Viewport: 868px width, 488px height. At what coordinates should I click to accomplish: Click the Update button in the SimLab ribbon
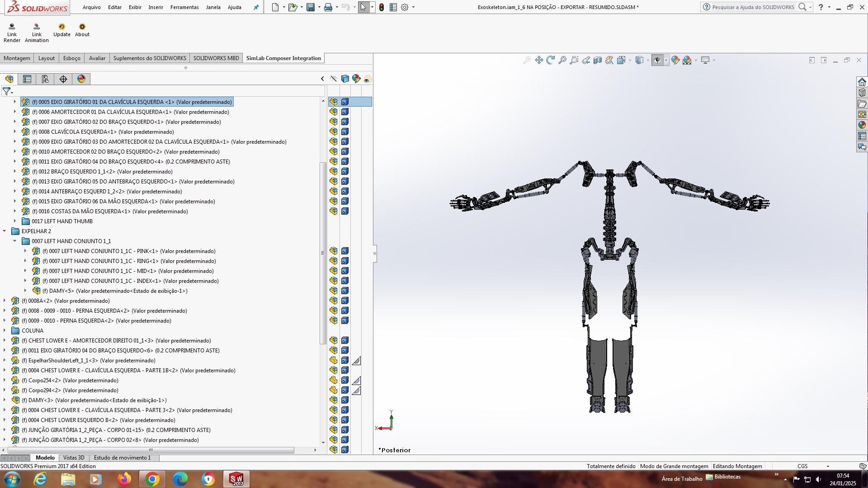coord(61,27)
